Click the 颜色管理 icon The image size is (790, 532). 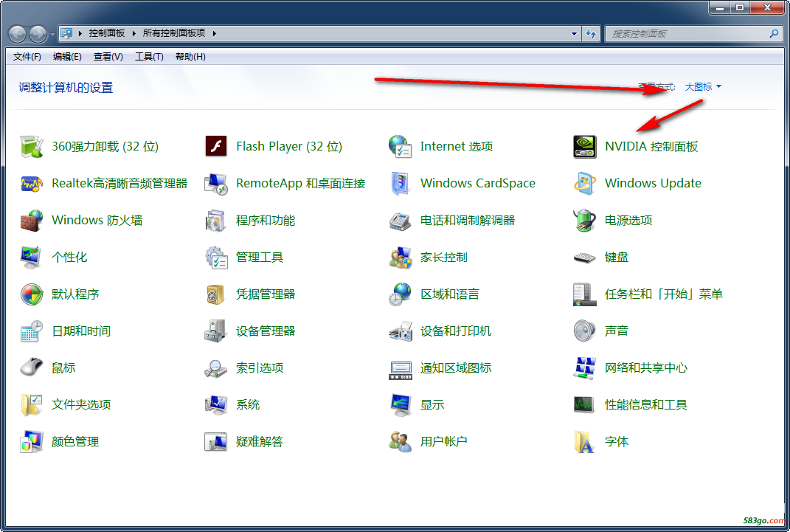coord(32,442)
